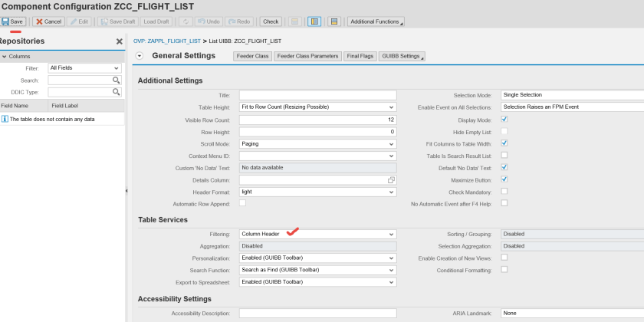The height and width of the screenshot is (322, 644).
Task: Click the Title input field
Action: (x=317, y=95)
